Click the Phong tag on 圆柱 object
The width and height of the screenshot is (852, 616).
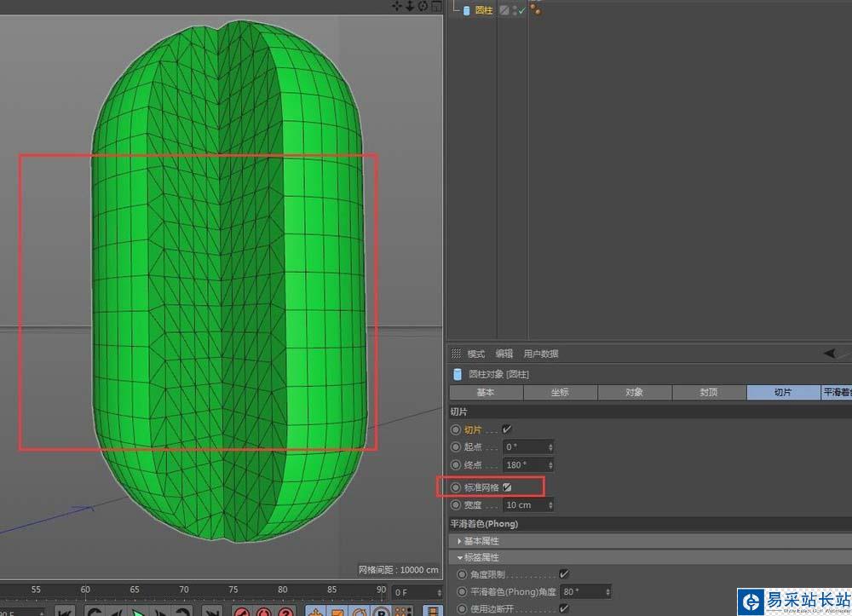point(536,9)
